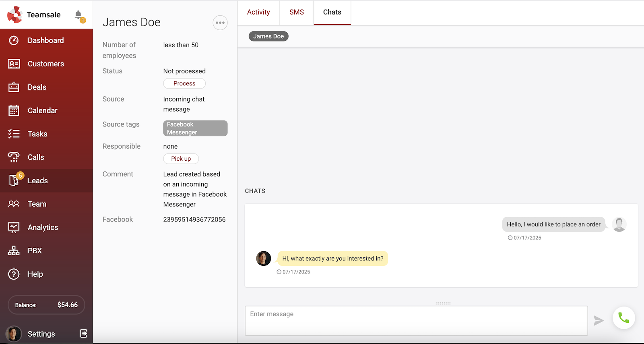Open the Tasks page
Viewport: 644px width, 344px height.
coord(46,134)
